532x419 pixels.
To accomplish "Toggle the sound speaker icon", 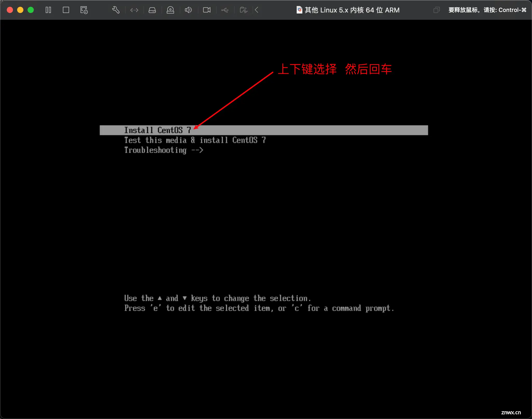I will click(188, 10).
